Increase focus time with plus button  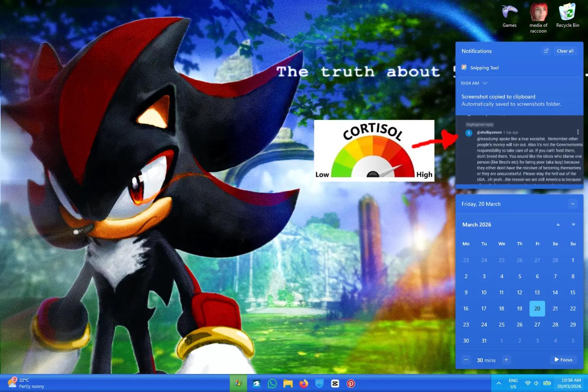(x=506, y=360)
